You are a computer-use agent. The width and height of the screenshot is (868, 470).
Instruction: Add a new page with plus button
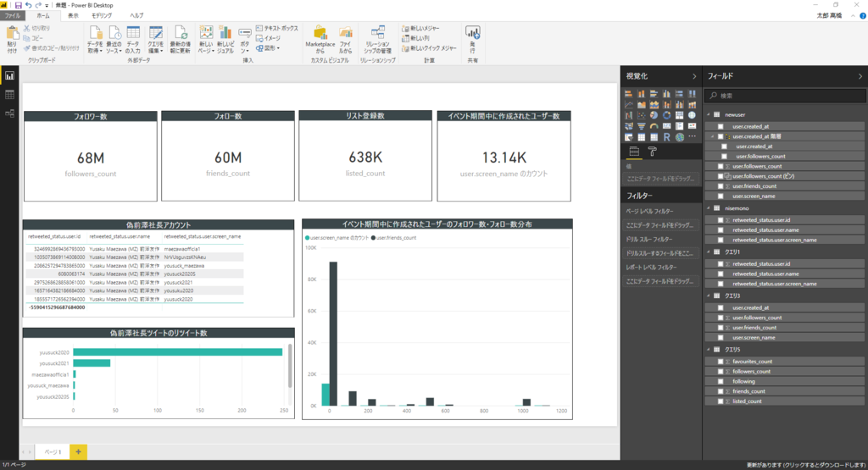click(78, 451)
